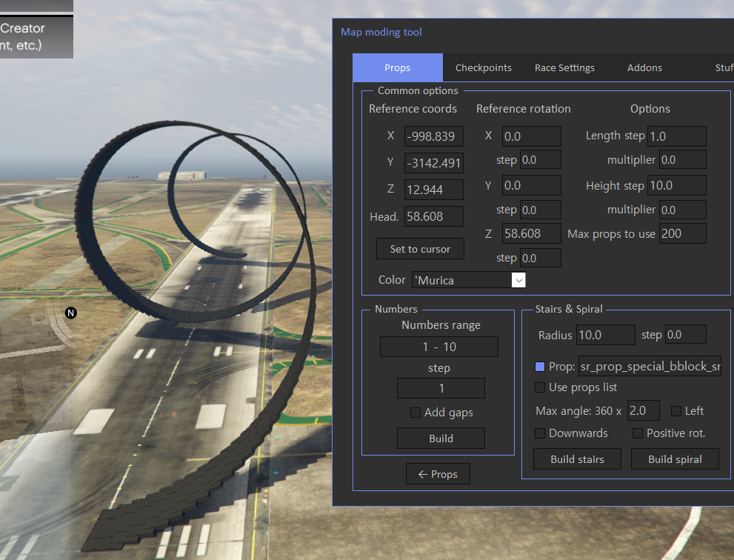This screenshot has height=560, width=734.
Task: Click the Map moding tool window title
Action: tap(381, 32)
